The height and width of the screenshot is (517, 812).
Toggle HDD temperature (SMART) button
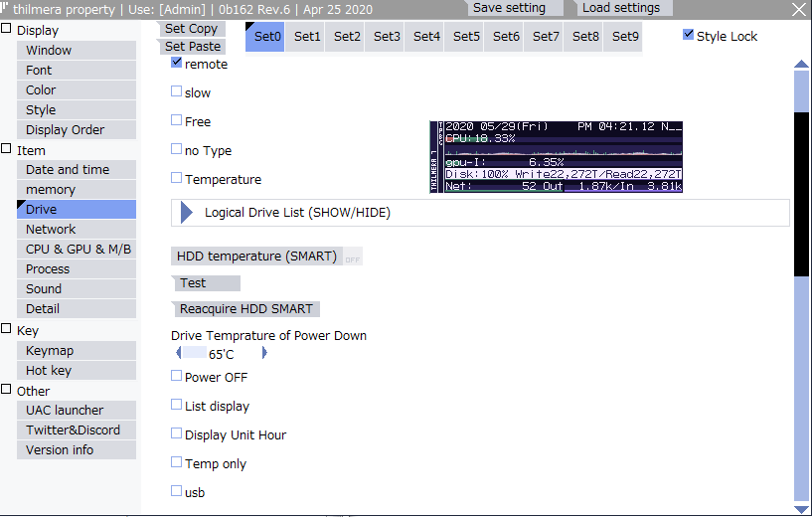point(266,256)
